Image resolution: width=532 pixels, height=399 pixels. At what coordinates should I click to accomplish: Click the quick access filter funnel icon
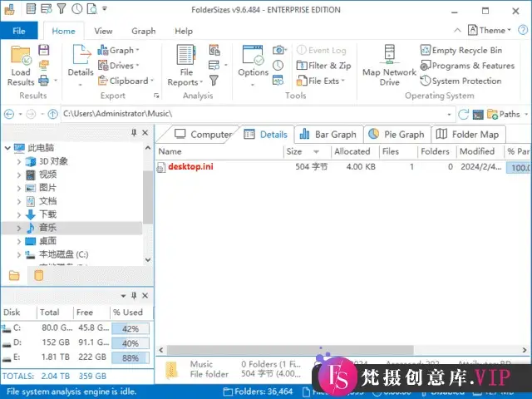(x=62, y=9)
